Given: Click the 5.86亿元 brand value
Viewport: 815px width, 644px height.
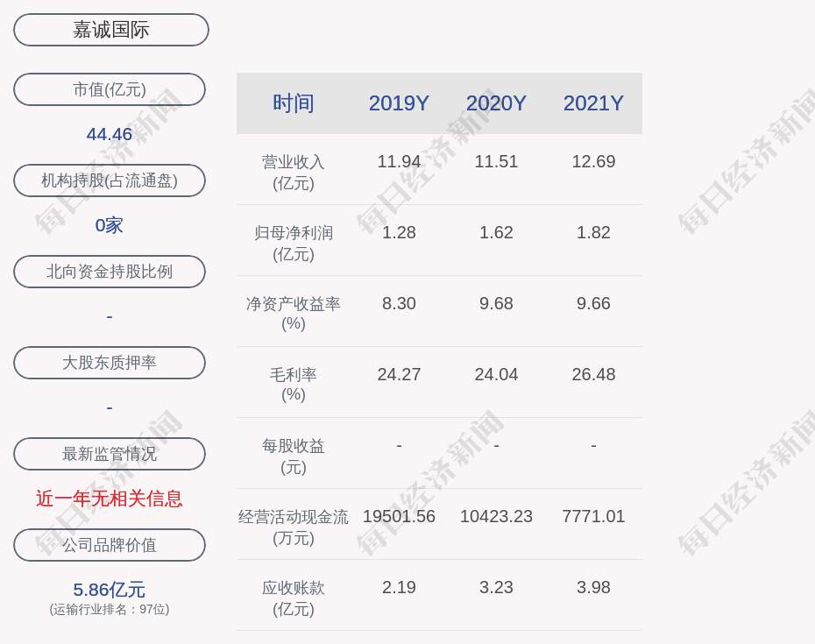Looking at the screenshot, I should (x=110, y=590).
